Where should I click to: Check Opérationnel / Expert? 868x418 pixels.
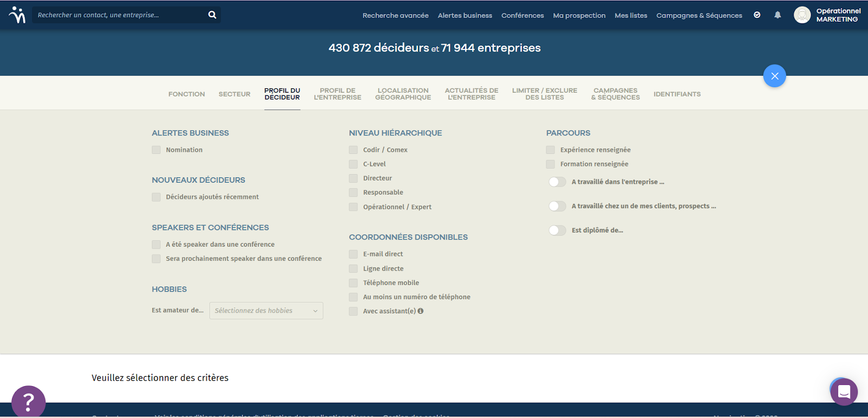(x=353, y=207)
